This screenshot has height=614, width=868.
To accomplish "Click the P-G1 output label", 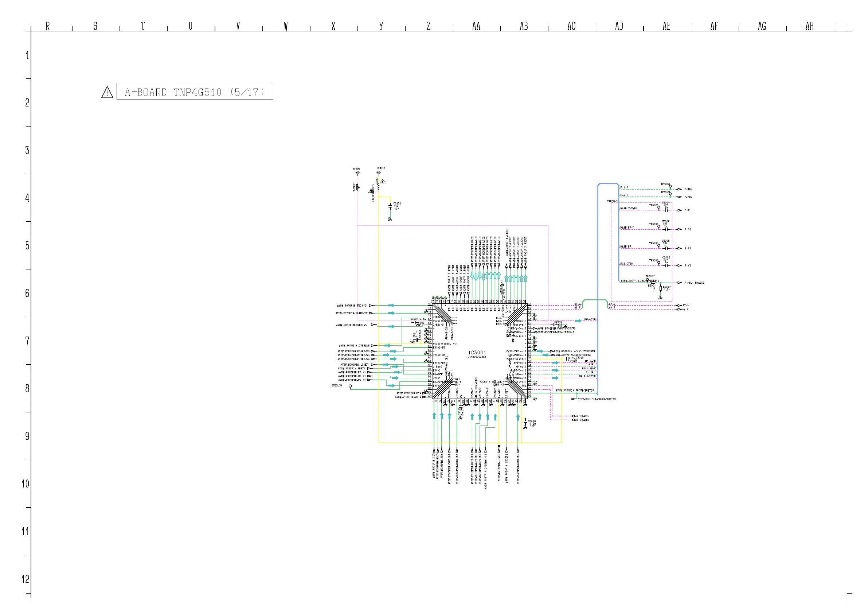I will pyautogui.click(x=687, y=211).
